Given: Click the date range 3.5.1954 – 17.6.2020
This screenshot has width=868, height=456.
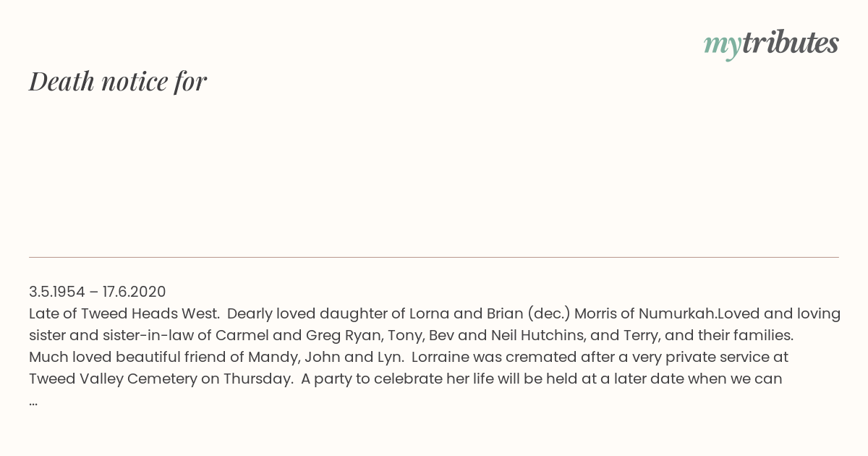Looking at the screenshot, I should pyautogui.click(x=97, y=292).
